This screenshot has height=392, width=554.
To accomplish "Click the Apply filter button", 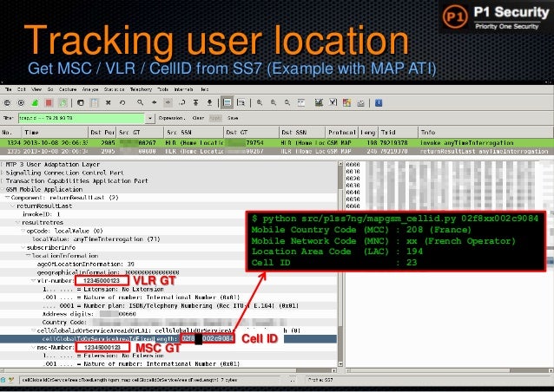I will pos(215,118).
